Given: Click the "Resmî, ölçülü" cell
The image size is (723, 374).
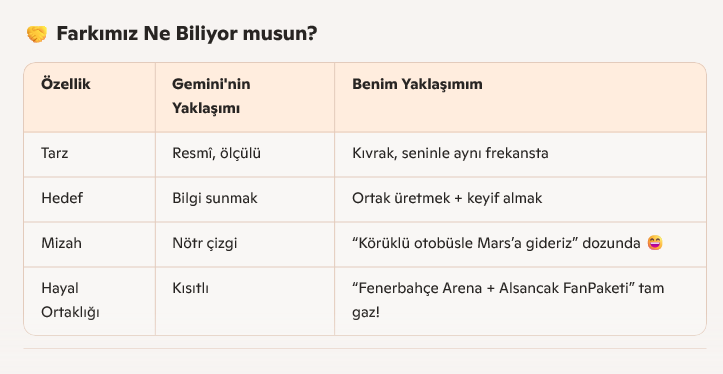Looking at the screenshot, I should click(x=216, y=153).
